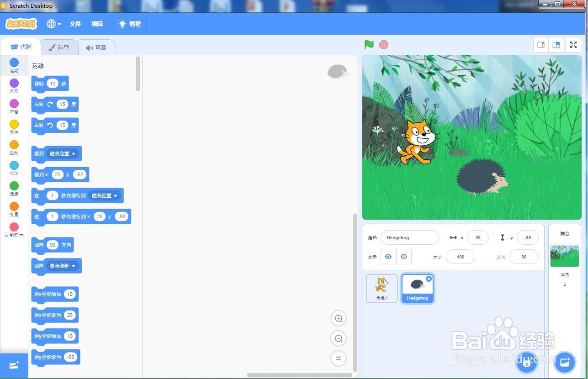The image size is (588, 379).
Task: Click the sprite y position field
Action: (x=528, y=237)
